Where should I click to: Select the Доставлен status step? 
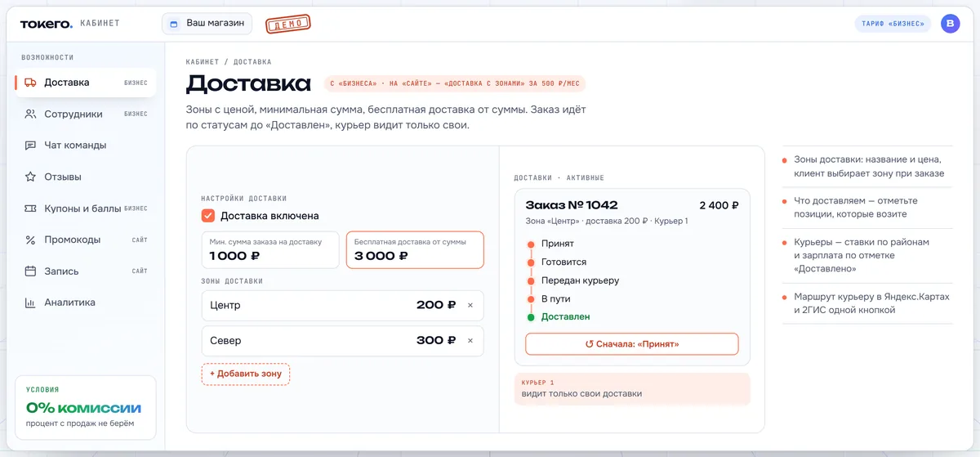[565, 316]
